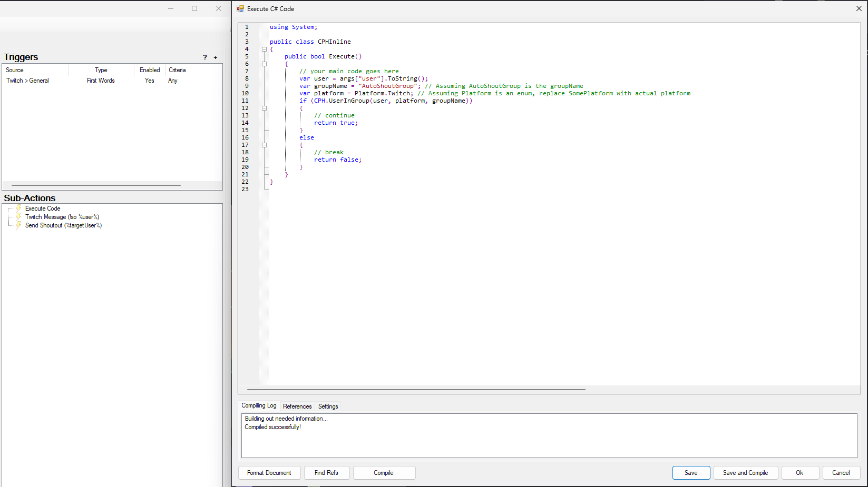Click the 'Building out needed information...' log line
This screenshot has height=487, width=868.
tap(286, 419)
